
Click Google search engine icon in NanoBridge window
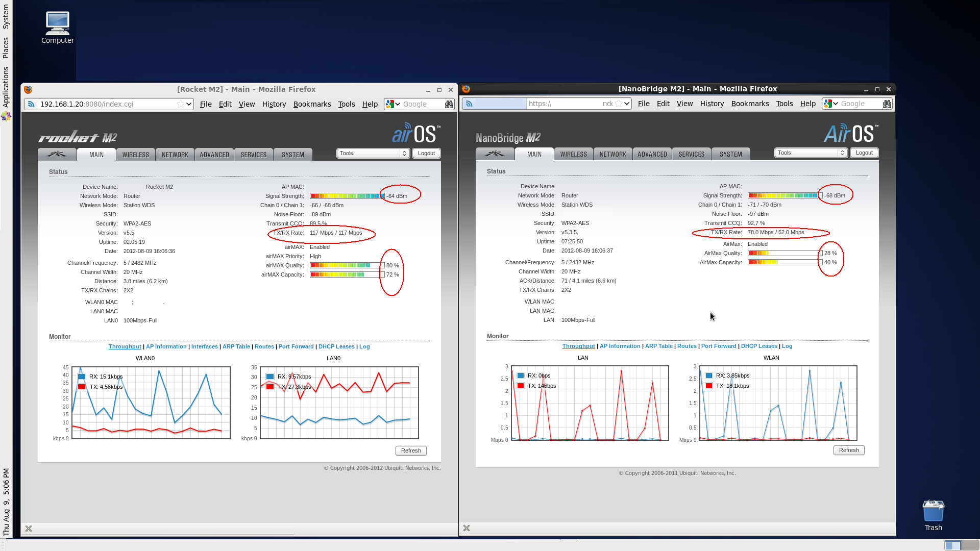(828, 104)
